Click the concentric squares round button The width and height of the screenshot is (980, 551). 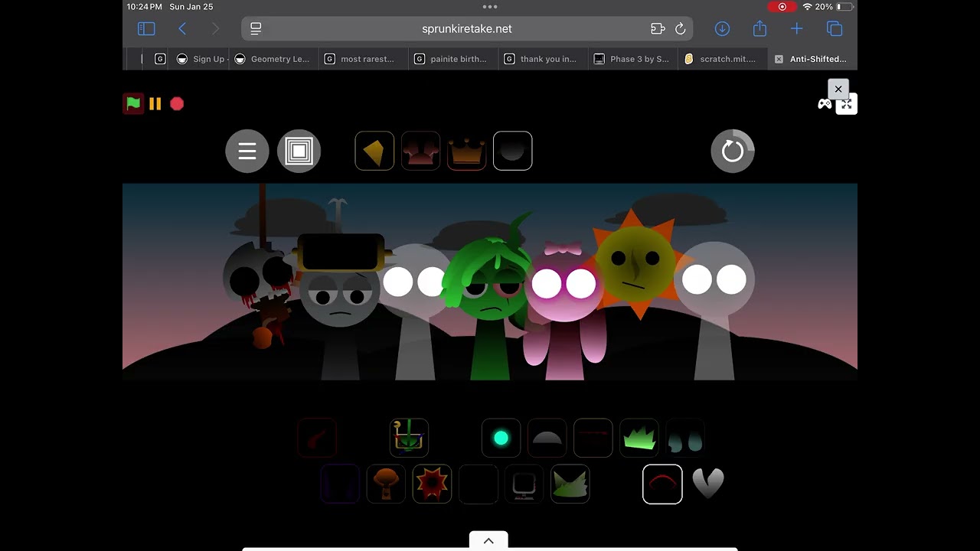click(299, 152)
